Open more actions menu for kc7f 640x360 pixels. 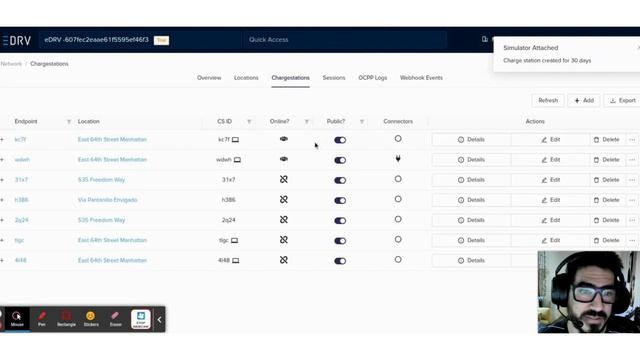click(632, 140)
